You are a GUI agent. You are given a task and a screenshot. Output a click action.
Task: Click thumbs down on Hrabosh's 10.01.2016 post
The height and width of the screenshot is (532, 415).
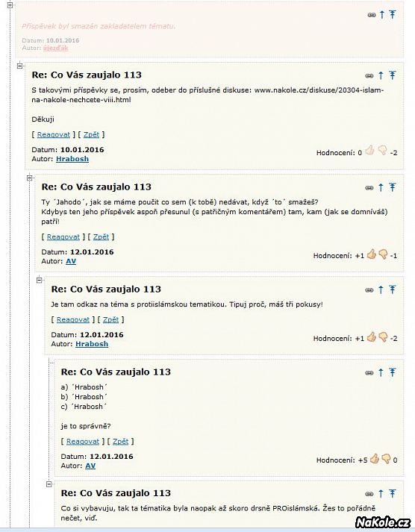[x=382, y=150]
